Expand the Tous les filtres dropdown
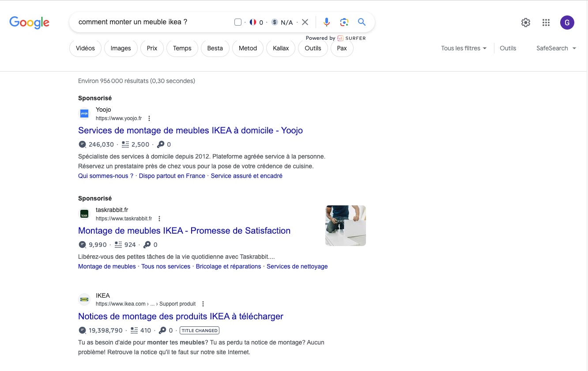The height and width of the screenshot is (371, 588). [464, 48]
